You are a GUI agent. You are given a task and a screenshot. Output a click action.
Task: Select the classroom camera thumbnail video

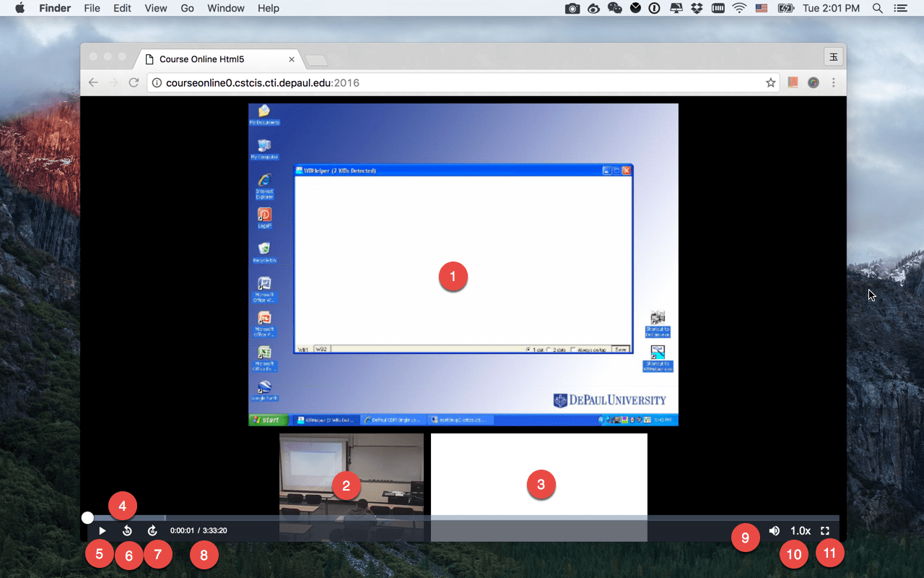click(352, 487)
